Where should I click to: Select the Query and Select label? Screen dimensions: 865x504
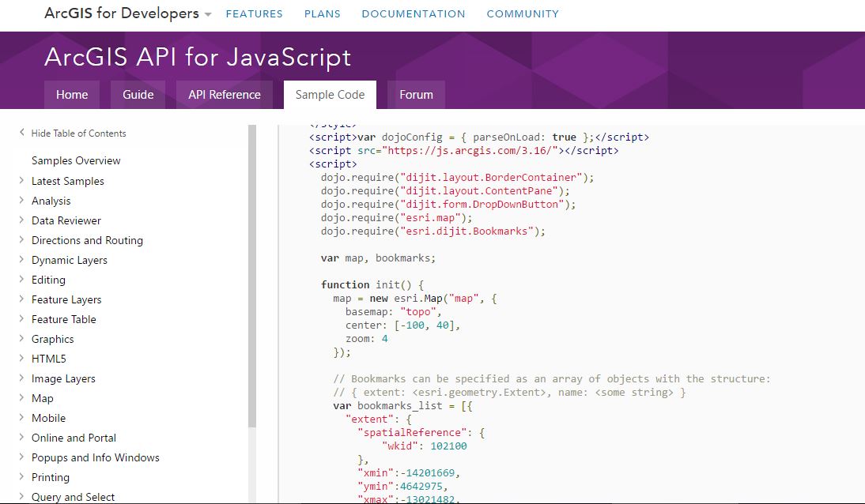73,497
